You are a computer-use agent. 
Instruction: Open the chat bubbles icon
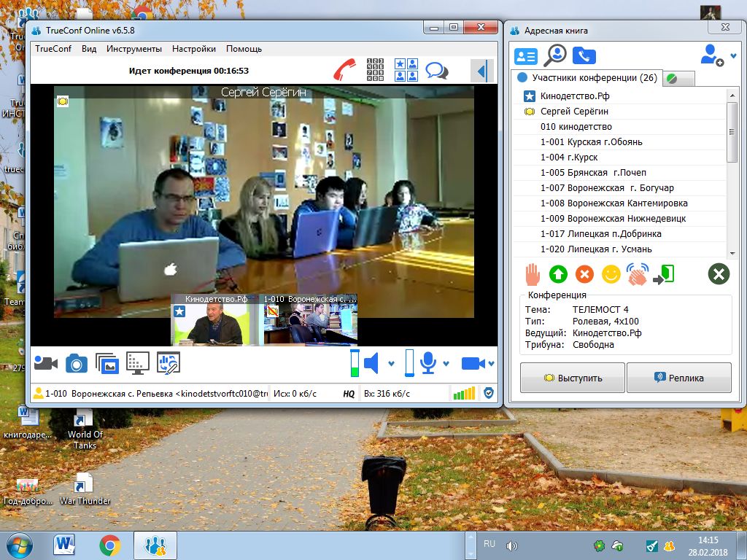[x=436, y=71]
